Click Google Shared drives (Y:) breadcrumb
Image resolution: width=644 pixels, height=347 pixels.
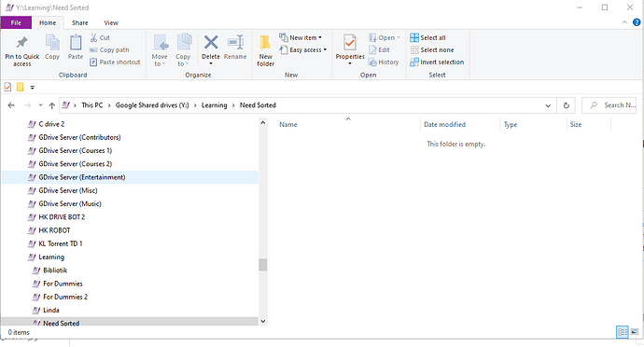[x=152, y=105]
